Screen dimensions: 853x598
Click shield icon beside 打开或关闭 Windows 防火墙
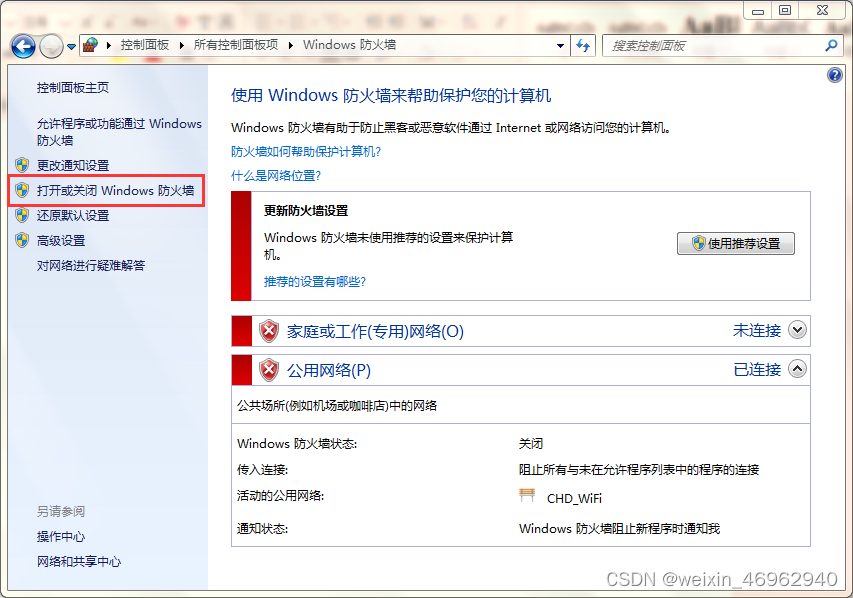click(x=22, y=190)
